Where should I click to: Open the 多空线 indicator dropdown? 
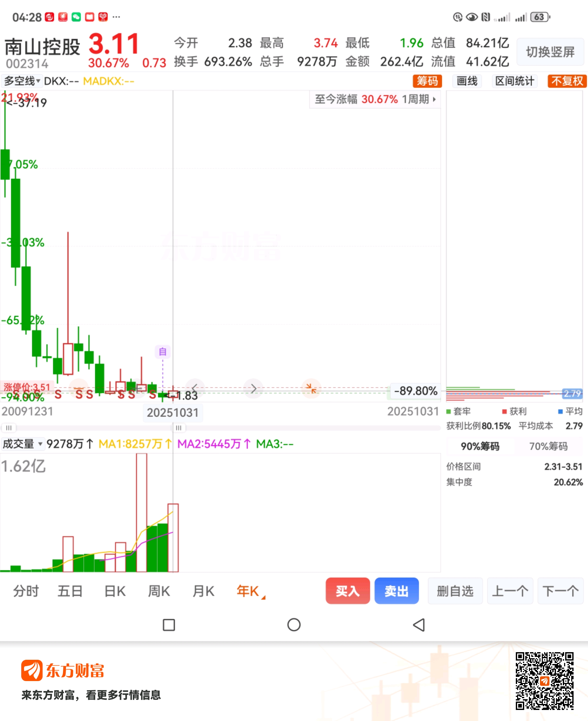(22, 81)
